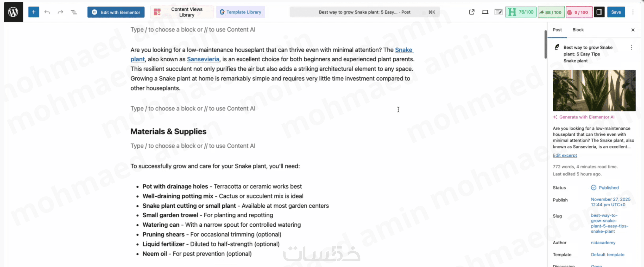This screenshot has height=267, width=644.
Task: Open post in new tab icon
Action: pos(472,12)
